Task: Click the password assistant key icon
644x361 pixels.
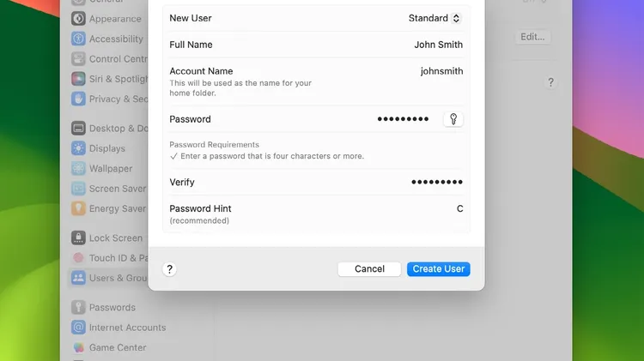Action: [453, 119]
